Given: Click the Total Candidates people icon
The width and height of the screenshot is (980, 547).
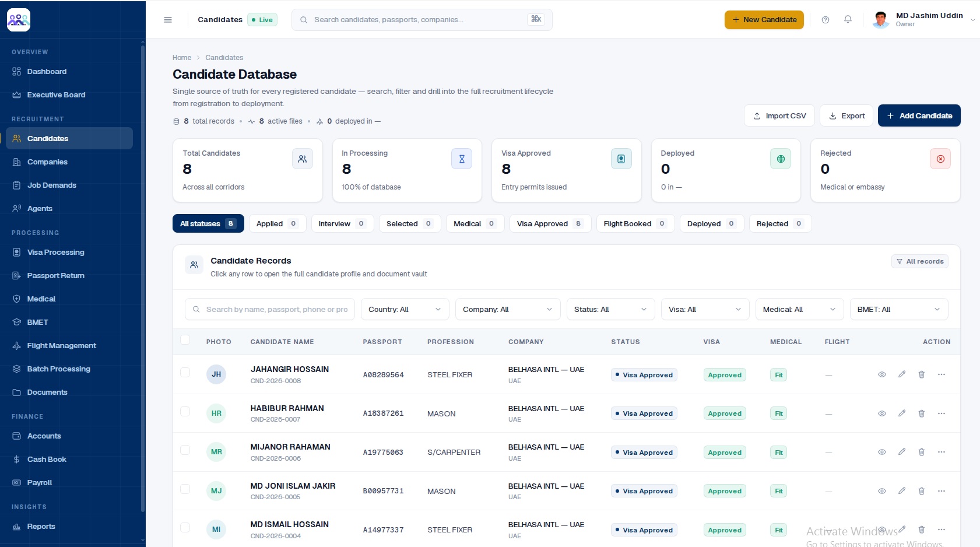Looking at the screenshot, I should tap(303, 159).
